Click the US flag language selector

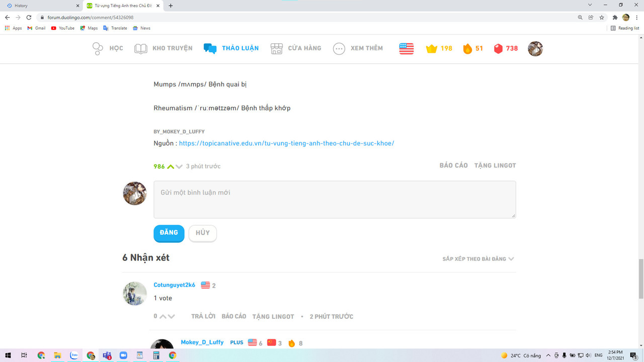[x=406, y=48]
